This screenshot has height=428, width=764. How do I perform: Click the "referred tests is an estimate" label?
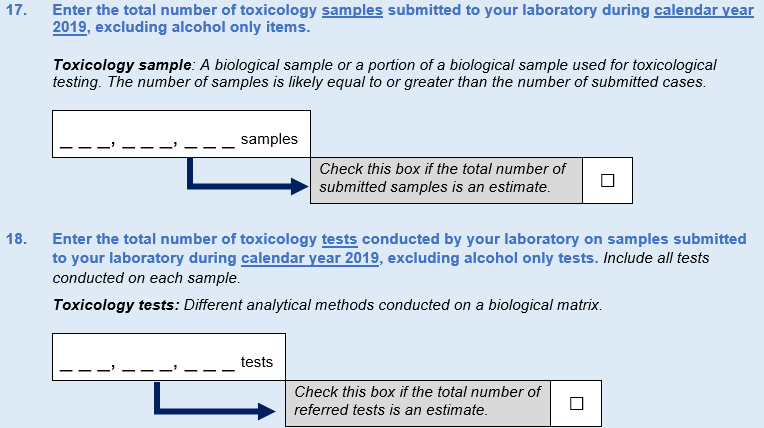391,410
